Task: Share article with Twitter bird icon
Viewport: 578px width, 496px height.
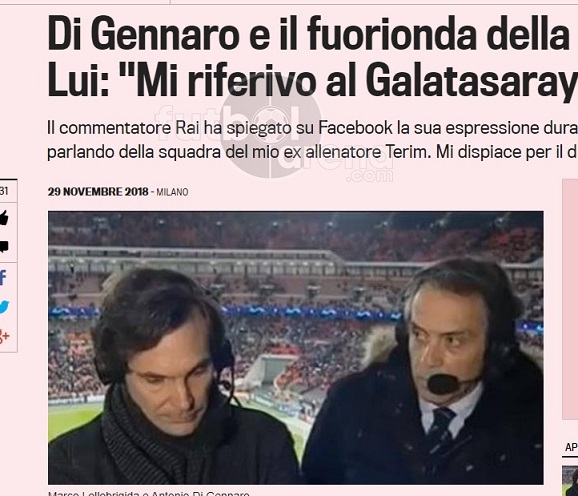Action: tap(4, 307)
